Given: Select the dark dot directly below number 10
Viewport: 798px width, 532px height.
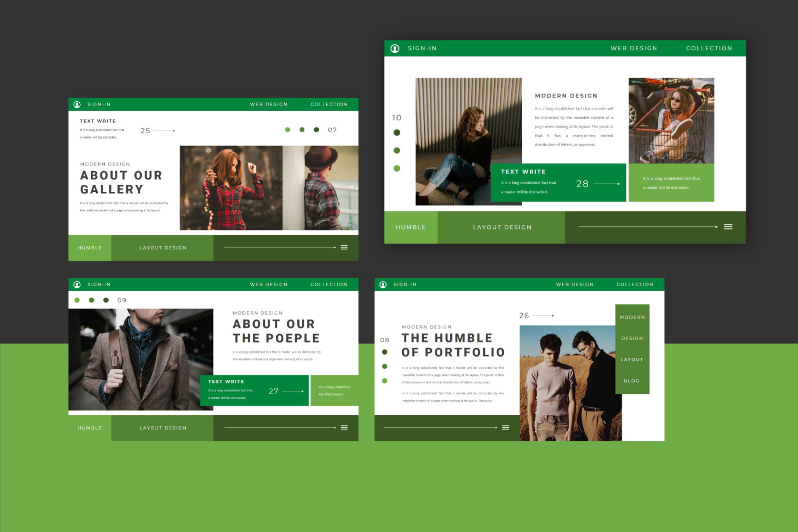Looking at the screenshot, I should pos(397,133).
